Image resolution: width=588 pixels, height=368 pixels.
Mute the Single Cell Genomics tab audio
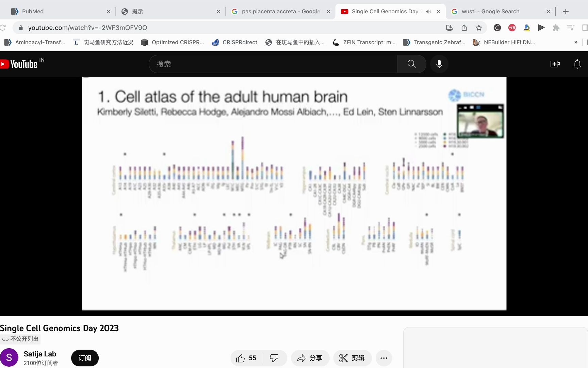tap(428, 11)
